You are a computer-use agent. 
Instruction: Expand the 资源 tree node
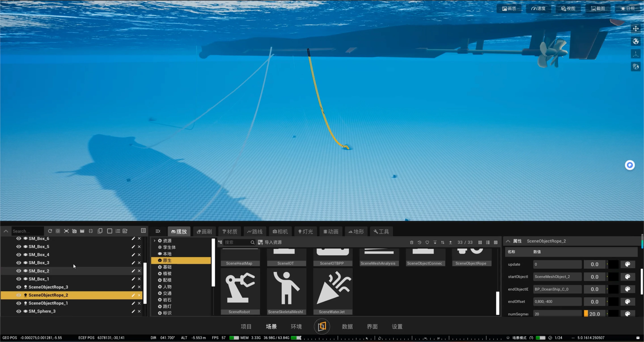[x=155, y=240]
